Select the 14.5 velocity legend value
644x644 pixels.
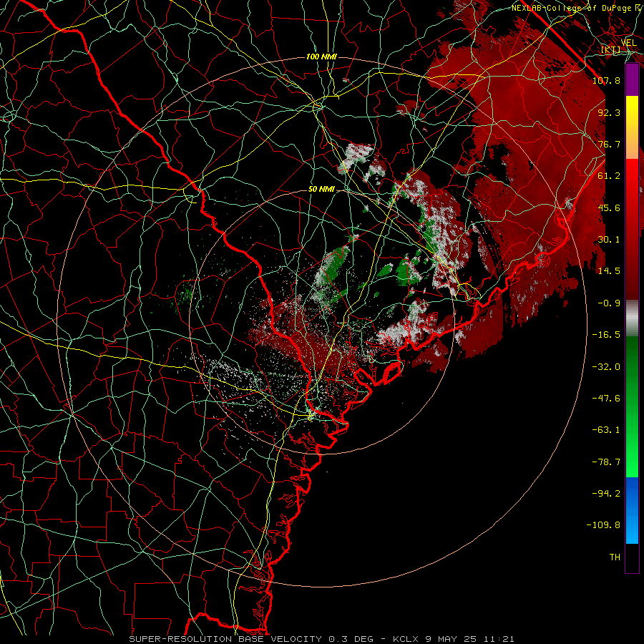[609, 271]
